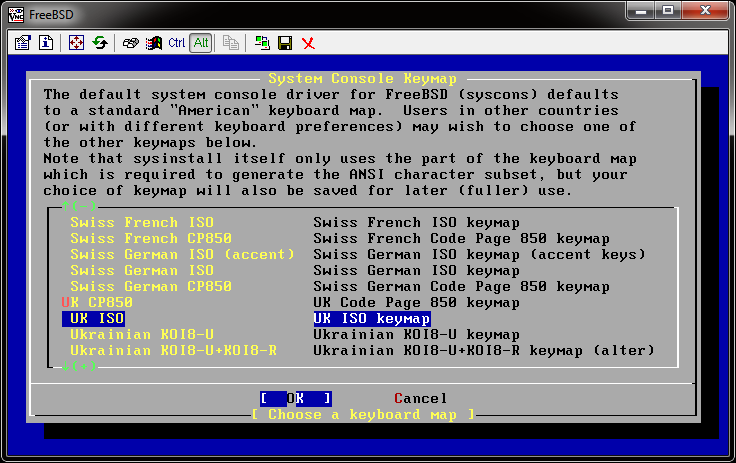
Task: Open the VNC system menu icon in the title bar
Action: tap(15, 15)
